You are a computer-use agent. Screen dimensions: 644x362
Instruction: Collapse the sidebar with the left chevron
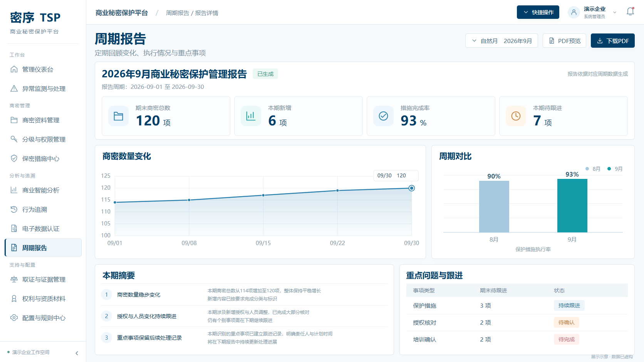[x=77, y=353]
